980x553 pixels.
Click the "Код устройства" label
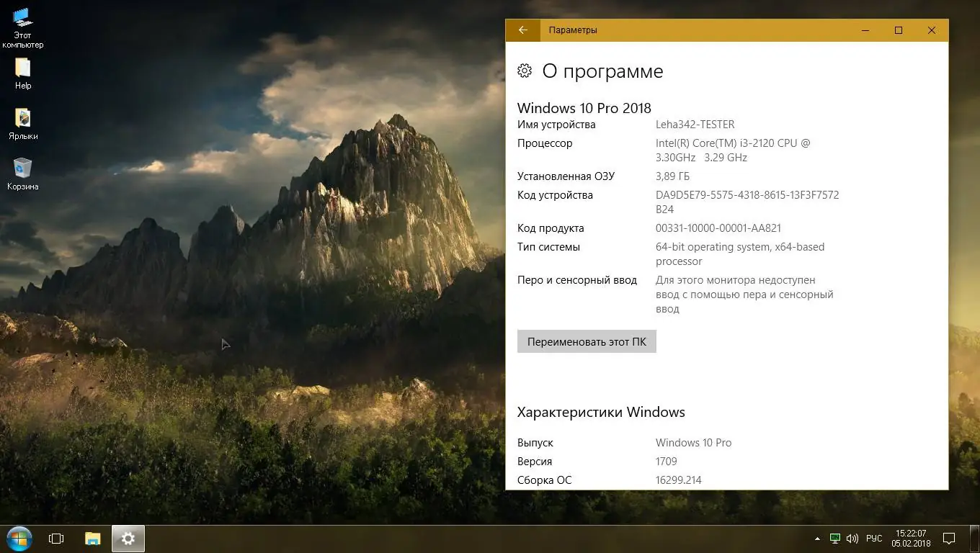555,195
